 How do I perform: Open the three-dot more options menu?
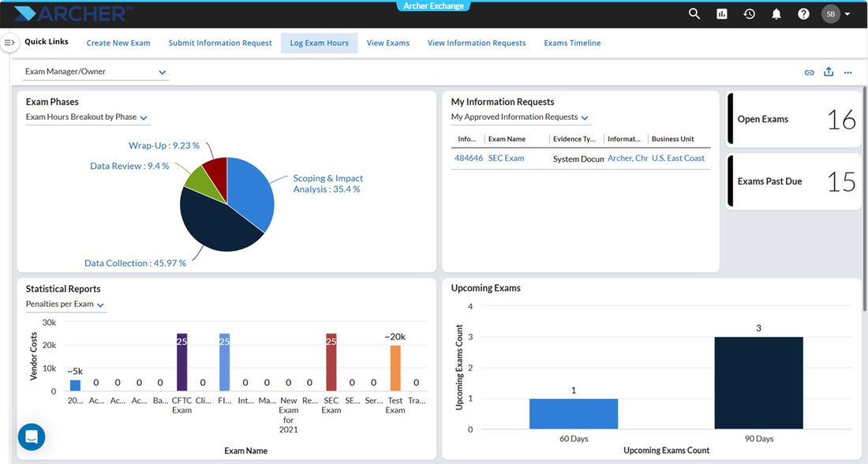(x=847, y=72)
